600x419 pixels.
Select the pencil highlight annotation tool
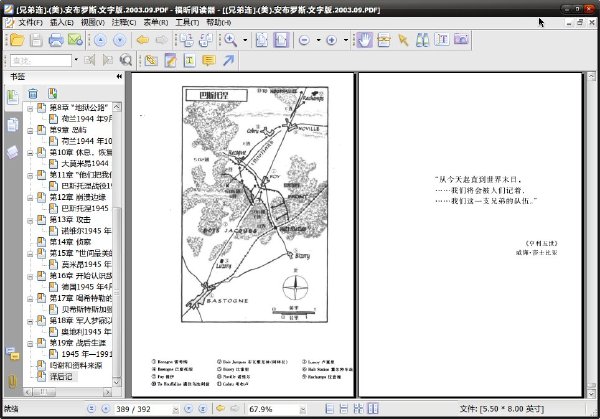click(x=170, y=60)
